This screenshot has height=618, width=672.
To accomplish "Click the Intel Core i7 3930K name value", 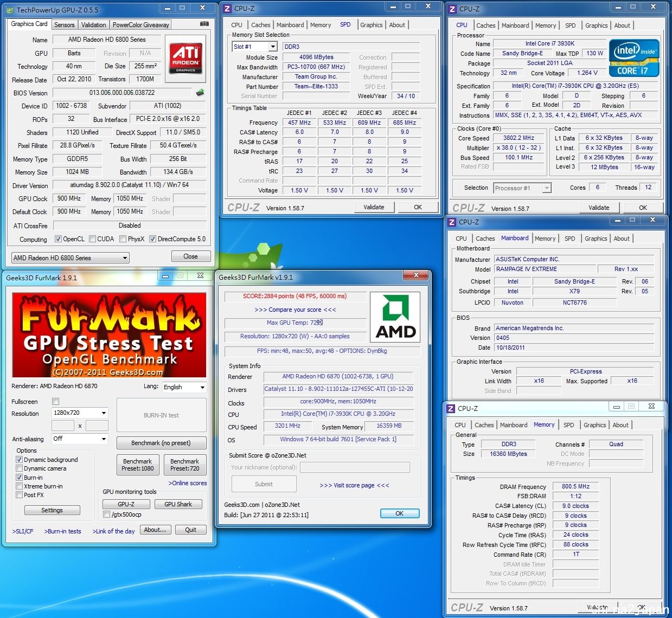I will tap(549, 43).
